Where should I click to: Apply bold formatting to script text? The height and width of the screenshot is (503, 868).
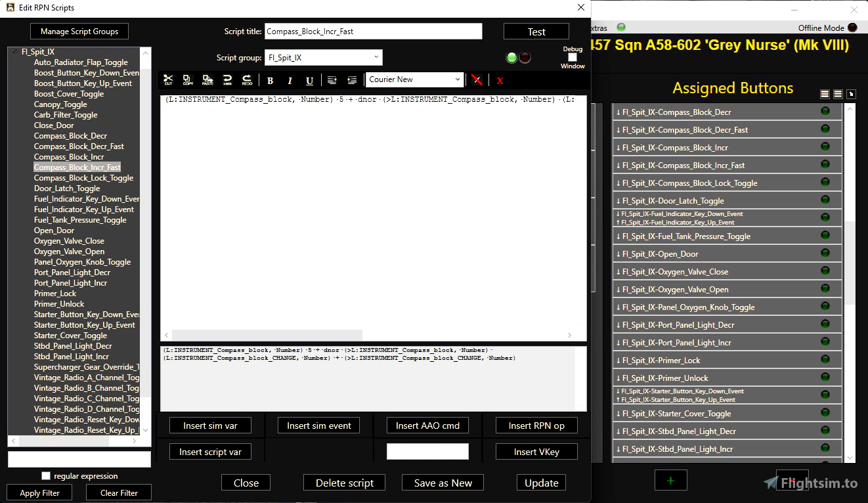pyautogui.click(x=270, y=79)
